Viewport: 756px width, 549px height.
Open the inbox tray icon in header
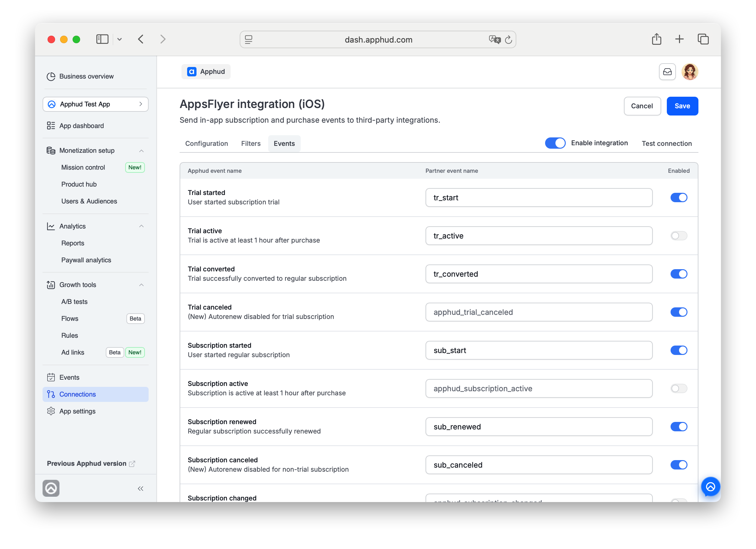click(667, 72)
